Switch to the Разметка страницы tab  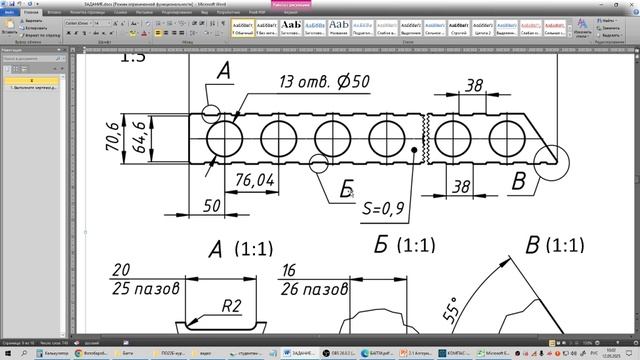pyautogui.click(x=87, y=13)
